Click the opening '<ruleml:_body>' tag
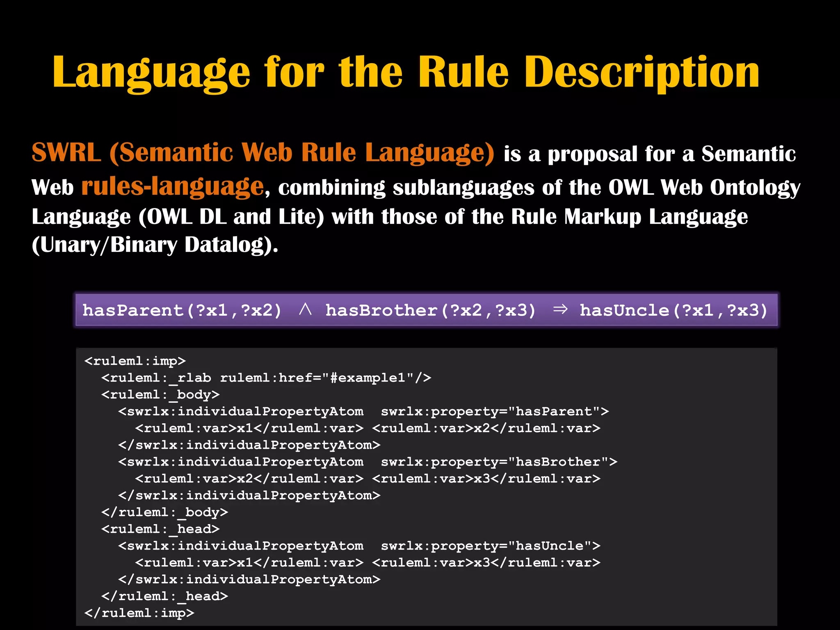This screenshot has height=630, width=840. [x=160, y=395]
